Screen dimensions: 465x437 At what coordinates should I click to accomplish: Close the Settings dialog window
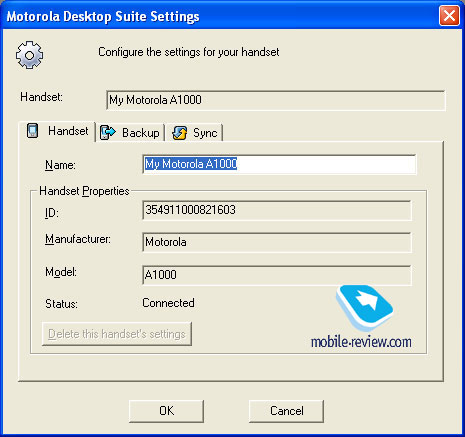point(449,16)
